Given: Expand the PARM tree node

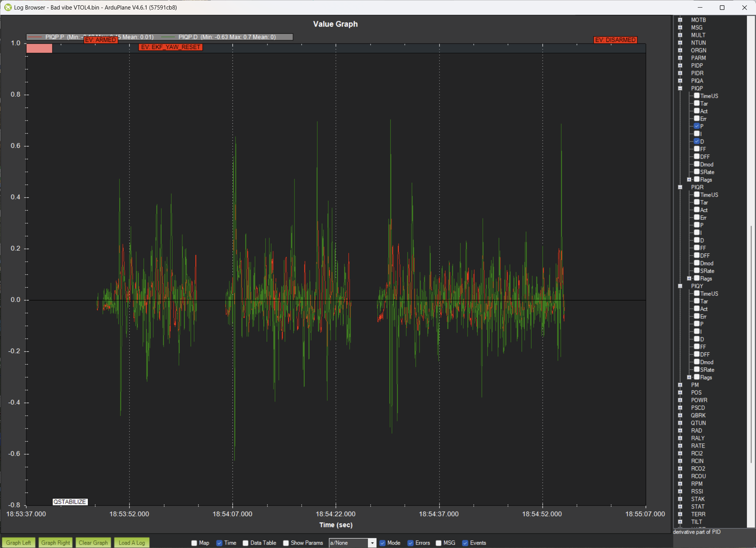Looking at the screenshot, I should coord(680,58).
